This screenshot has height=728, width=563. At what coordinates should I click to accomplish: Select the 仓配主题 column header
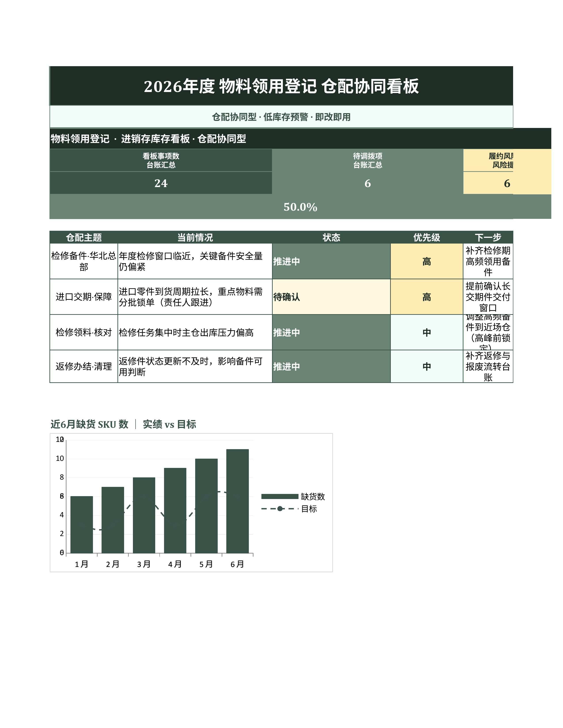pyautogui.click(x=84, y=237)
